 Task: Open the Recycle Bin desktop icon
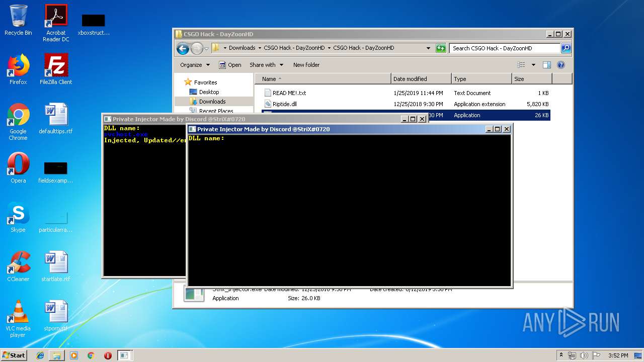(x=18, y=20)
